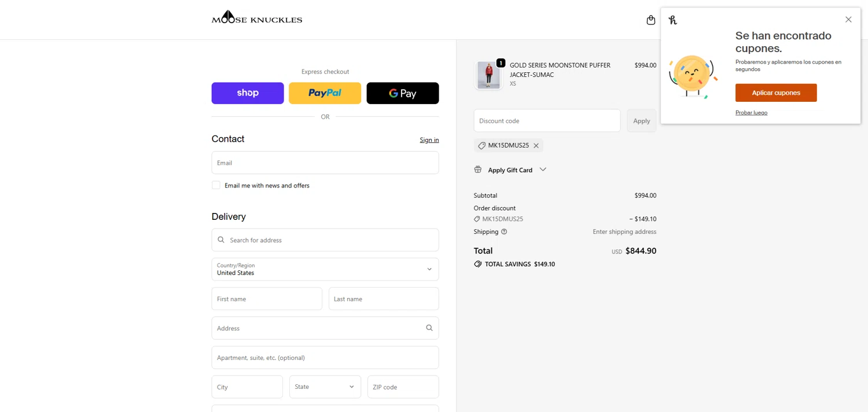This screenshot has height=412, width=868.
Task: Click the Enter shipping address text
Action: [x=624, y=232]
